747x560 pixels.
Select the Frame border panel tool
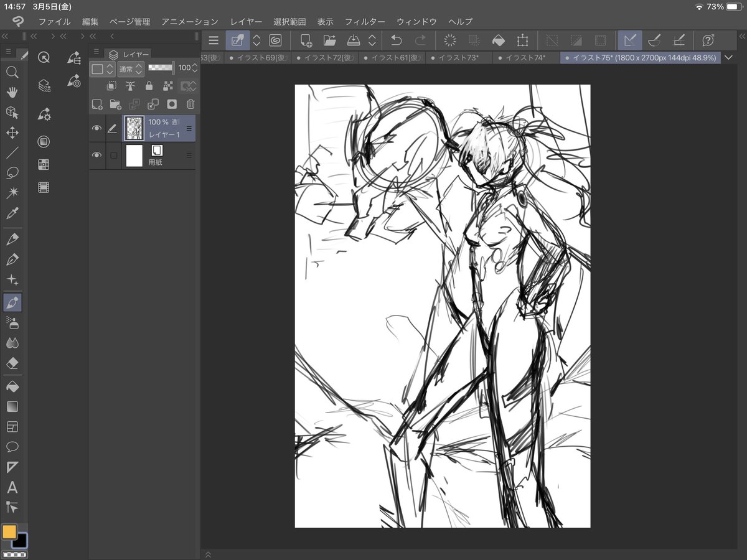pyautogui.click(x=12, y=427)
